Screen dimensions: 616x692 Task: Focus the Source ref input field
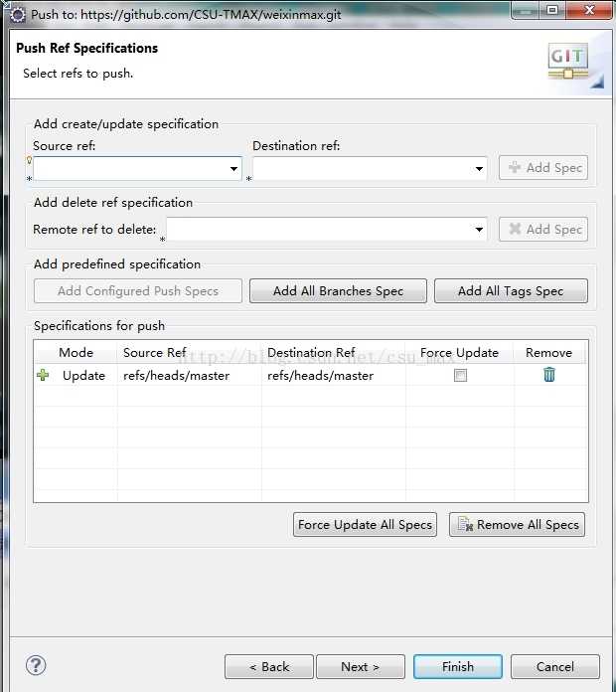137,168
